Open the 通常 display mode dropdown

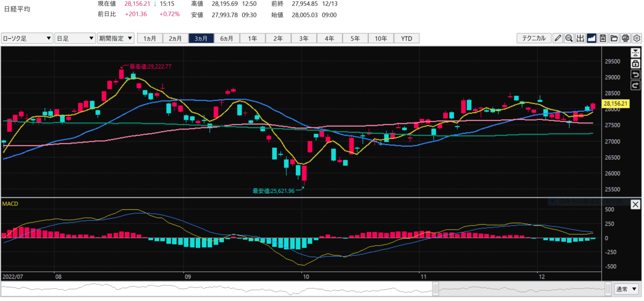tap(627, 288)
